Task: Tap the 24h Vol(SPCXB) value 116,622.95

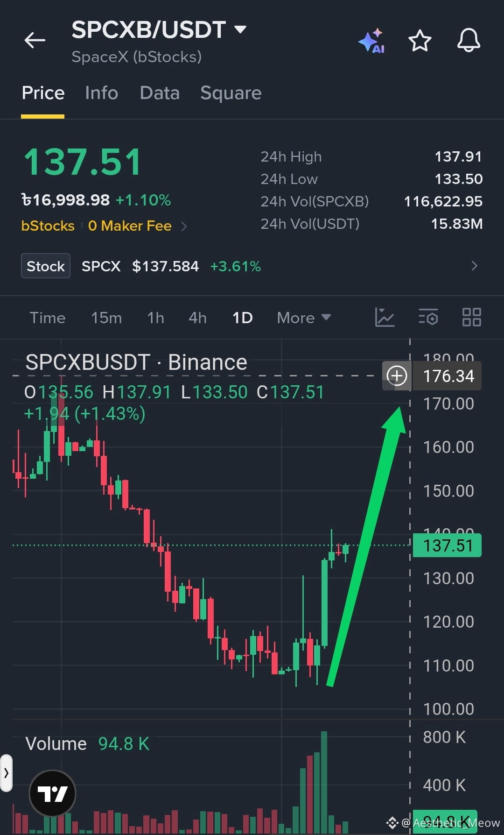Action: 443,201
